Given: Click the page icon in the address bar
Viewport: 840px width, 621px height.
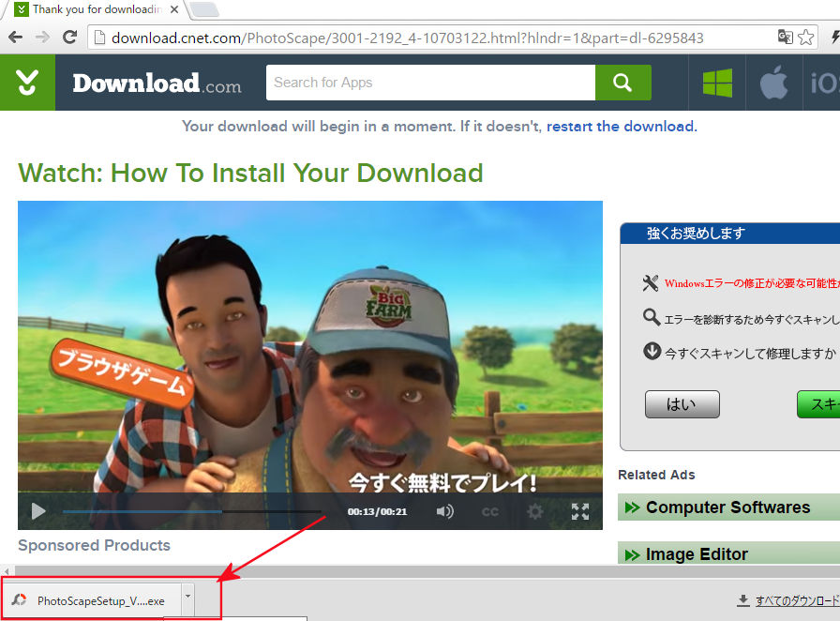Looking at the screenshot, I should click(99, 38).
